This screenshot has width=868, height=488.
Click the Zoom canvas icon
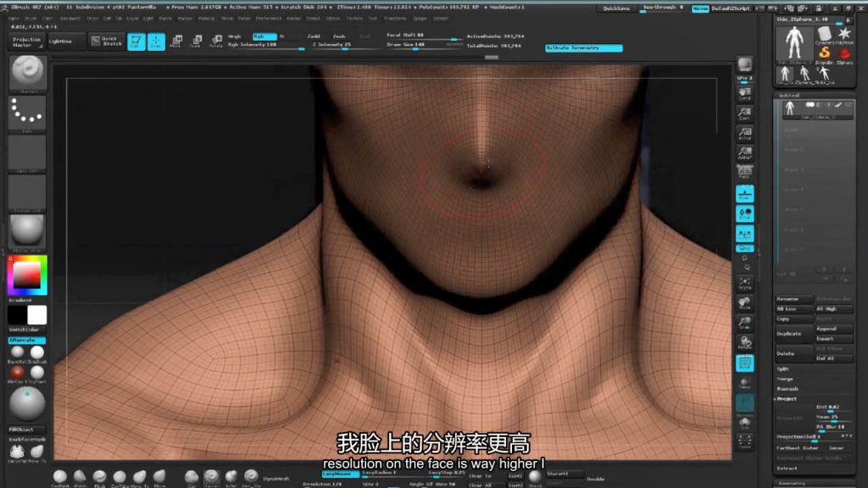pyautogui.click(x=744, y=114)
